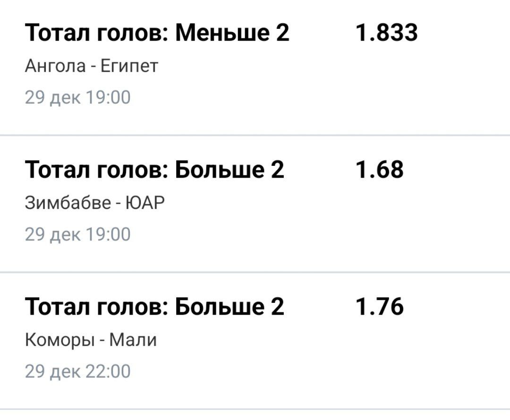
Task: Select "Больше 2" outcome in the Зимбабве bet
Action: point(229,170)
